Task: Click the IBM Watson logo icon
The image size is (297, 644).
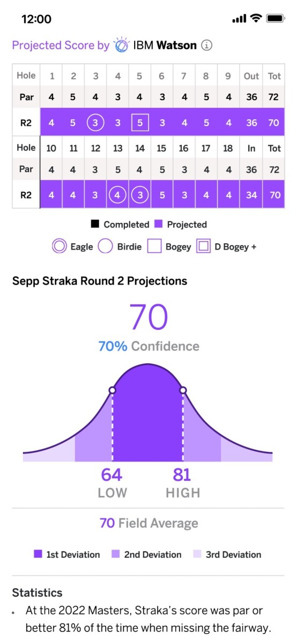Action: (122, 45)
